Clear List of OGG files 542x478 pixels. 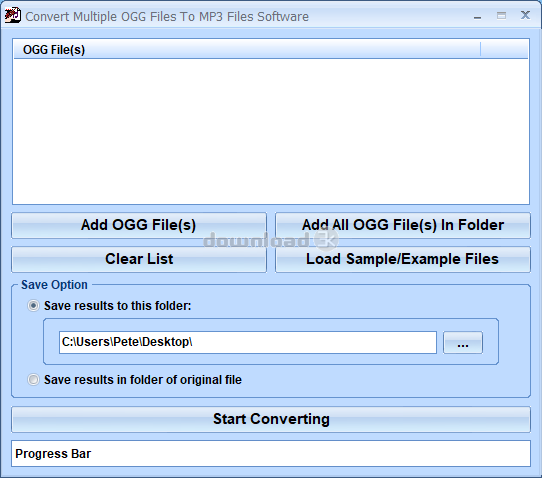[x=139, y=259]
